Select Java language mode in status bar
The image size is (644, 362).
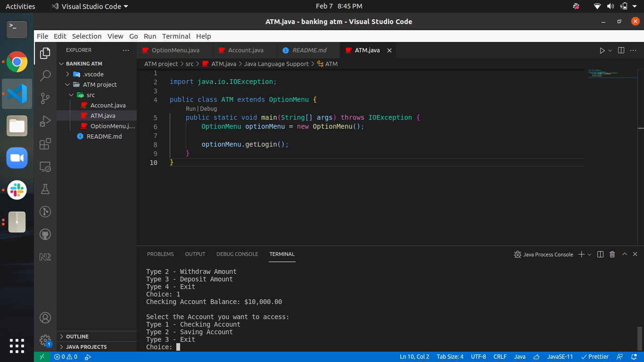(x=520, y=357)
